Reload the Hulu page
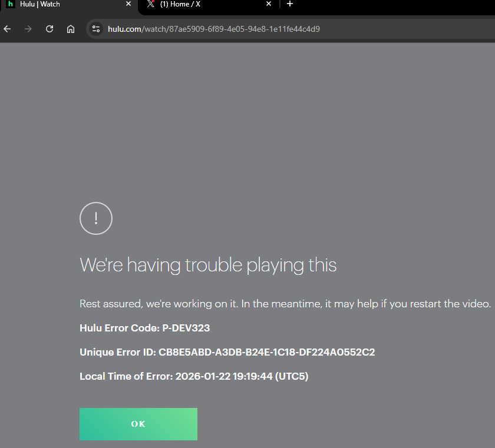The width and height of the screenshot is (495, 448). click(x=49, y=29)
